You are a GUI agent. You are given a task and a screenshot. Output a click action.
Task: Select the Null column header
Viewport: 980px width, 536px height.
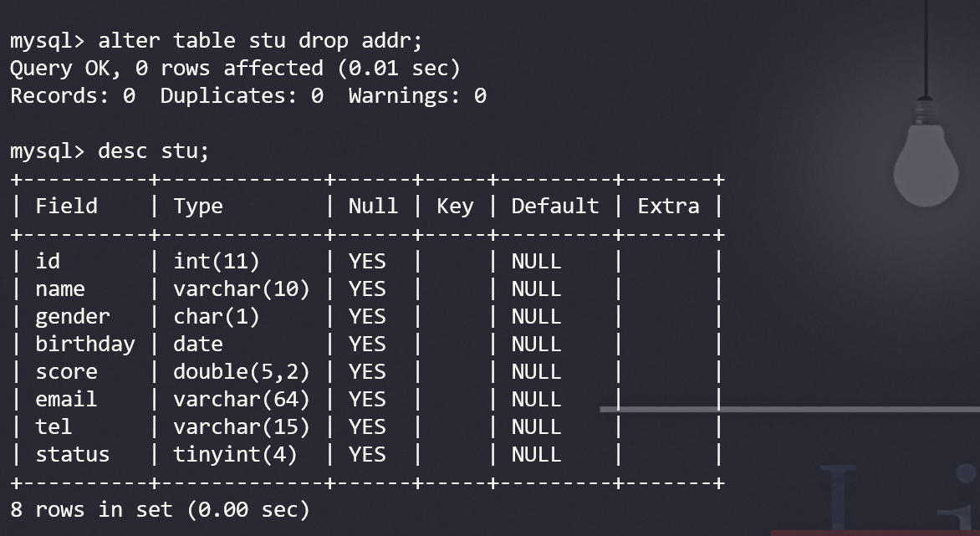tap(373, 206)
